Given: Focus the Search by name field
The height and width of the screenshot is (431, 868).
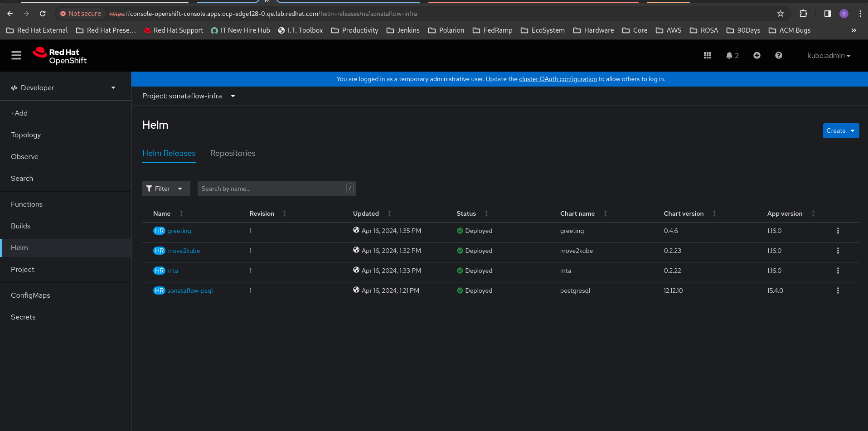Looking at the screenshot, I should coord(276,189).
